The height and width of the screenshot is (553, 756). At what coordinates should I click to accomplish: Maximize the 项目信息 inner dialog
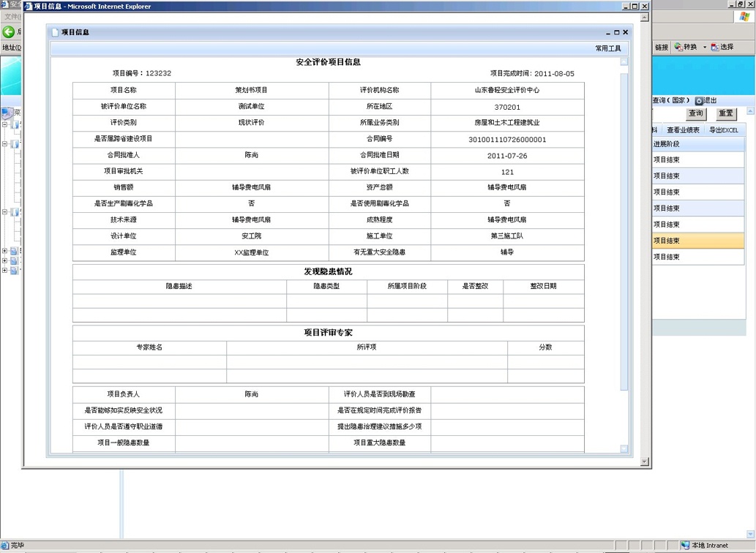616,32
